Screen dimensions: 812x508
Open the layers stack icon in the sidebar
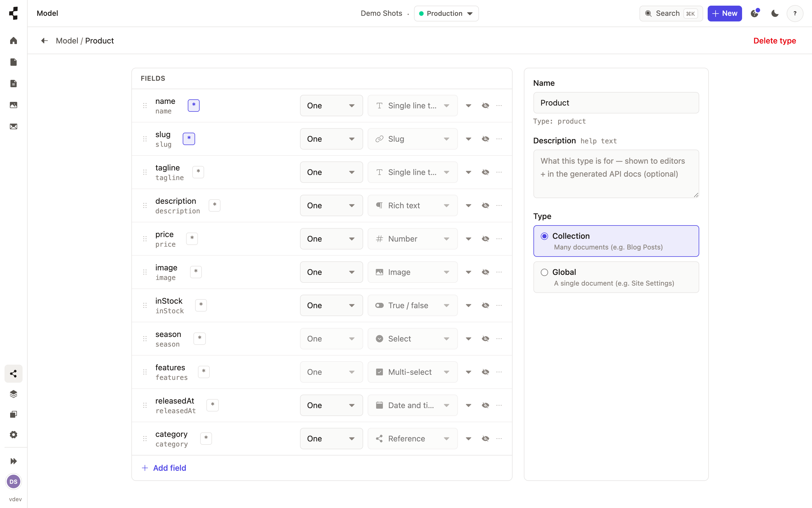tap(14, 394)
